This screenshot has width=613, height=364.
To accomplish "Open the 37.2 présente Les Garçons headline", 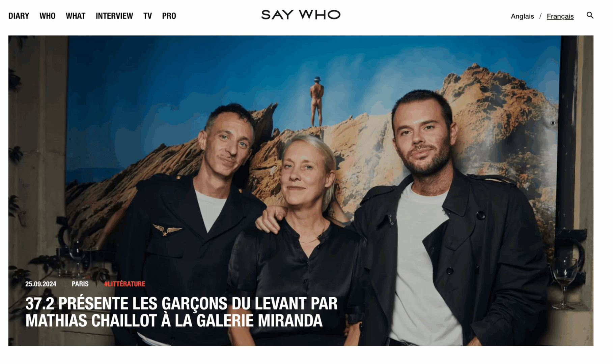I will (182, 312).
